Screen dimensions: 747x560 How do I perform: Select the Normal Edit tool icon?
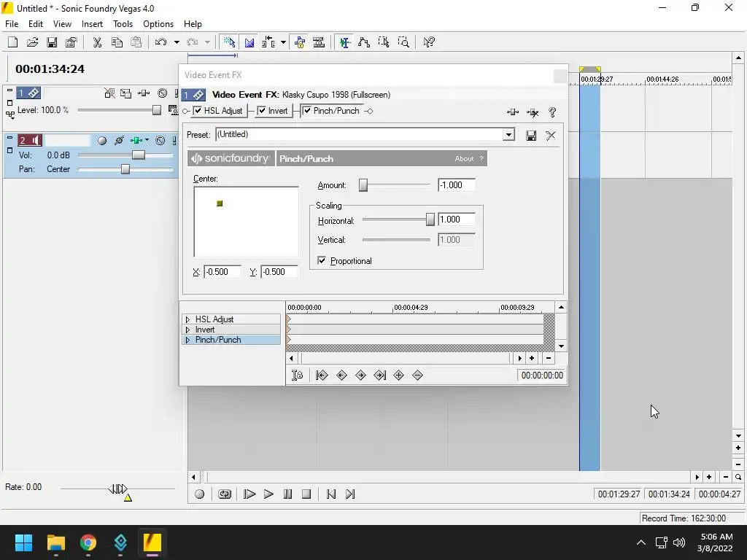coord(345,42)
